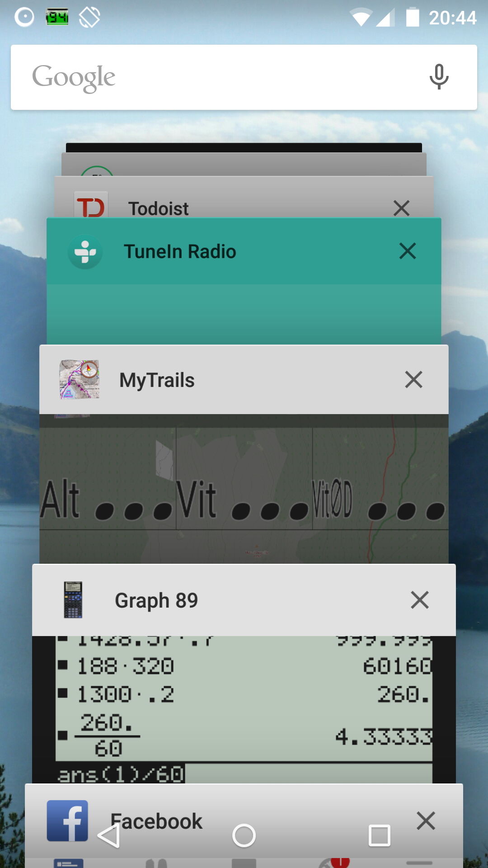Tap the Facebook app icon

(67, 821)
